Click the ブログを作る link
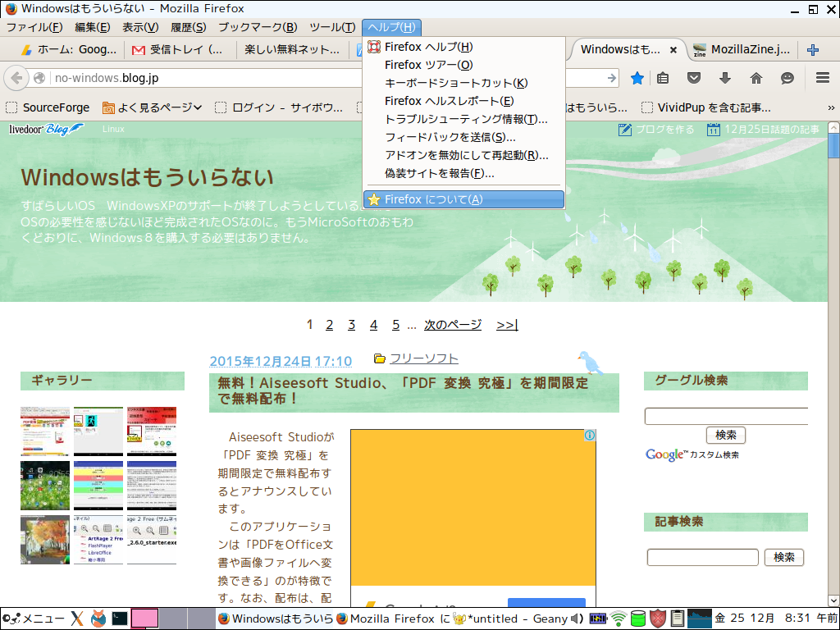This screenshot has height=630, width=840. pyautogui.click(x=656, y=130)
